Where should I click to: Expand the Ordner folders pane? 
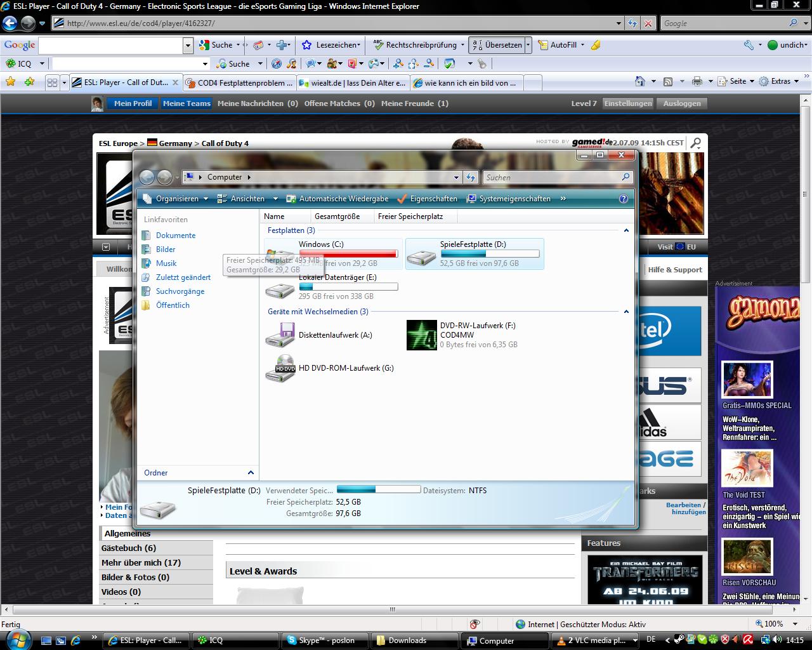coord(251,473)
